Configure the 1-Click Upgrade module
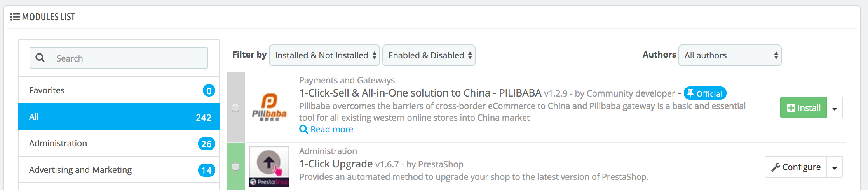Viewport: 868px width, 190px height. [x=796, y=167]
